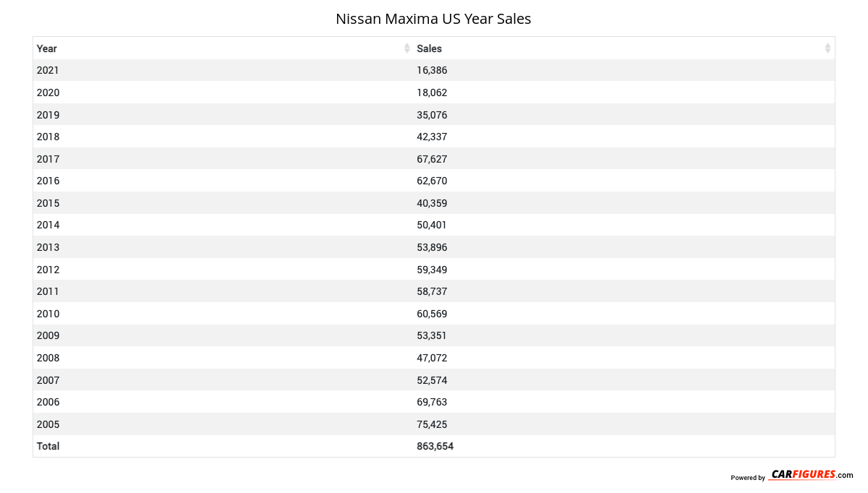Select the 2021 row year cell
This screenshot has height=493, width=868.
48,70
